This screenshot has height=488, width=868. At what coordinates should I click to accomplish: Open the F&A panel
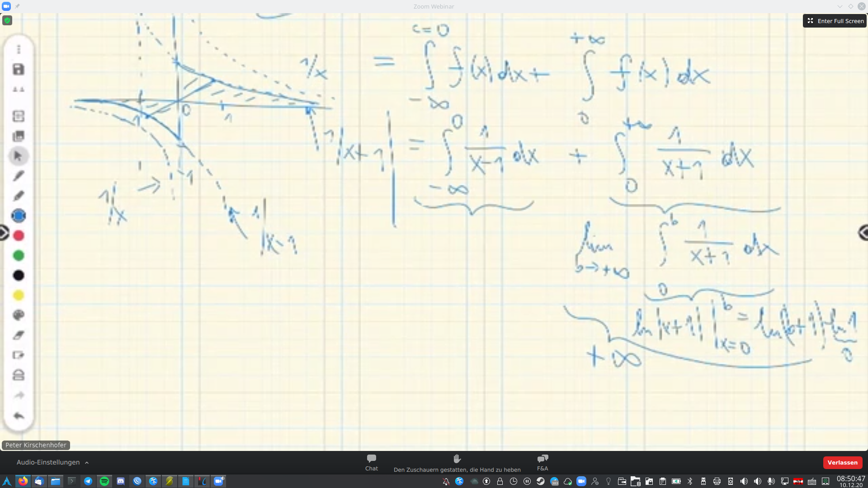[542, 462]
